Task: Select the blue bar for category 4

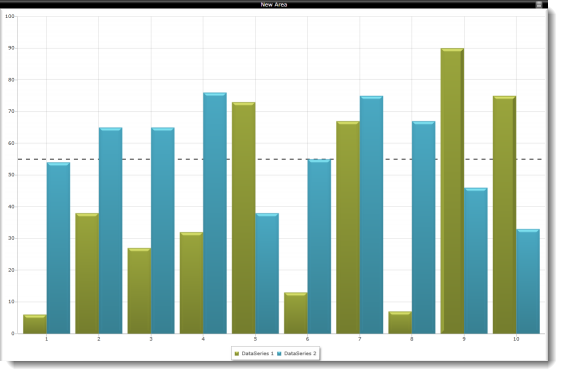Action: pos(215,213)
